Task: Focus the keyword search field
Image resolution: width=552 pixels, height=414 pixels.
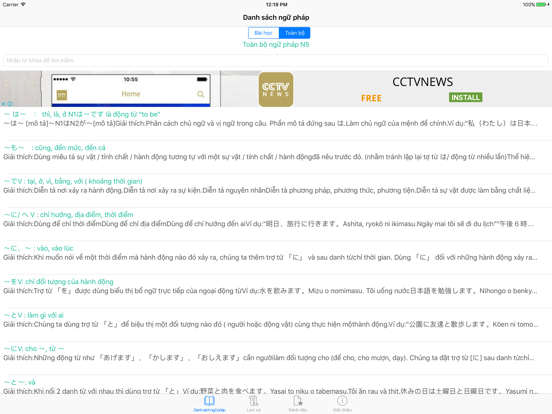Action: pyautogui.click(x=276, y=60)
